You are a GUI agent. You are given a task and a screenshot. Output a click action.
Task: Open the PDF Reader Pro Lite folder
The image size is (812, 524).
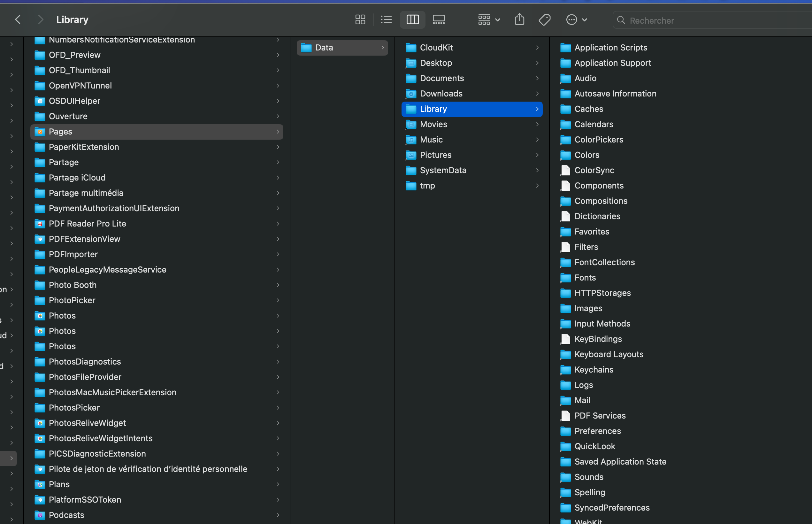click(x=88, y=224)
